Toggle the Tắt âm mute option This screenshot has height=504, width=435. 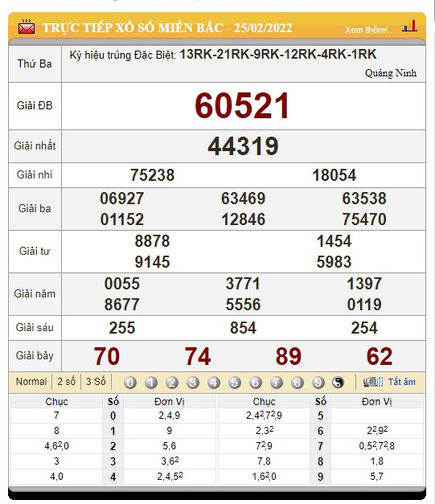pyautogui.click(x=401, y=382)
